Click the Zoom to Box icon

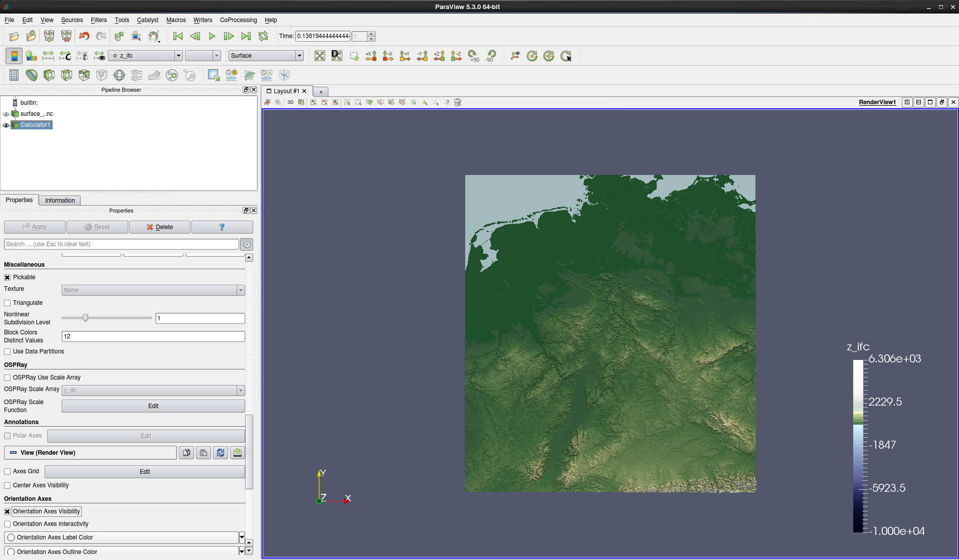pos(354,56)
